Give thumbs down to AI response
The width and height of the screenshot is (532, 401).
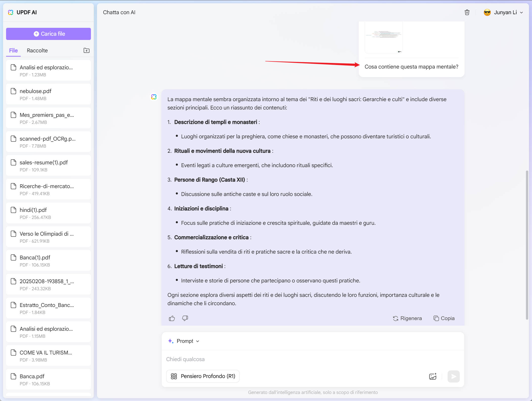(x=185, y=318)
